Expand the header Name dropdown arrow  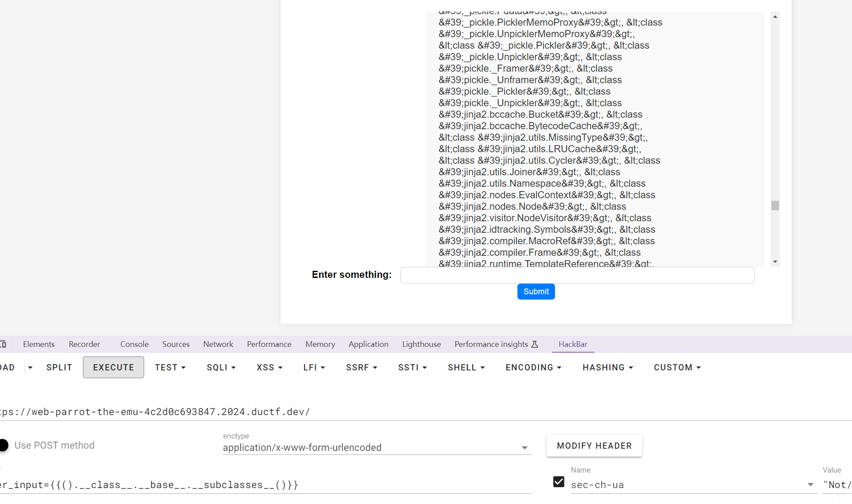coord(810,485)
